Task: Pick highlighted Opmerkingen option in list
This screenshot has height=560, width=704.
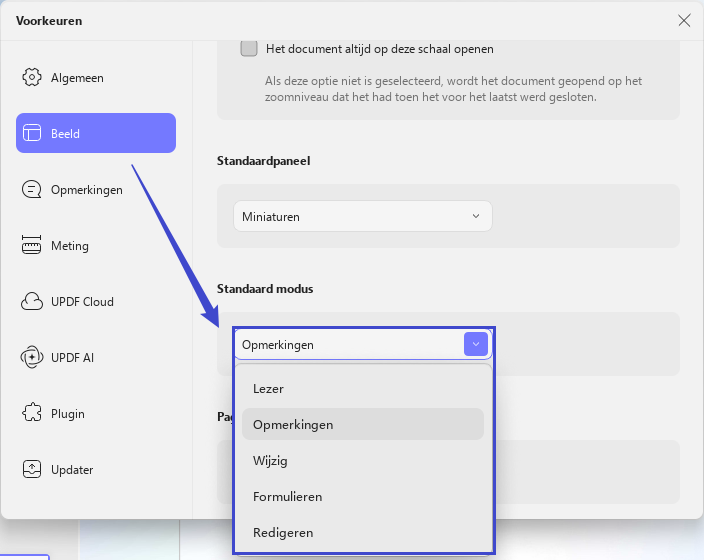Action: (363, 424)
